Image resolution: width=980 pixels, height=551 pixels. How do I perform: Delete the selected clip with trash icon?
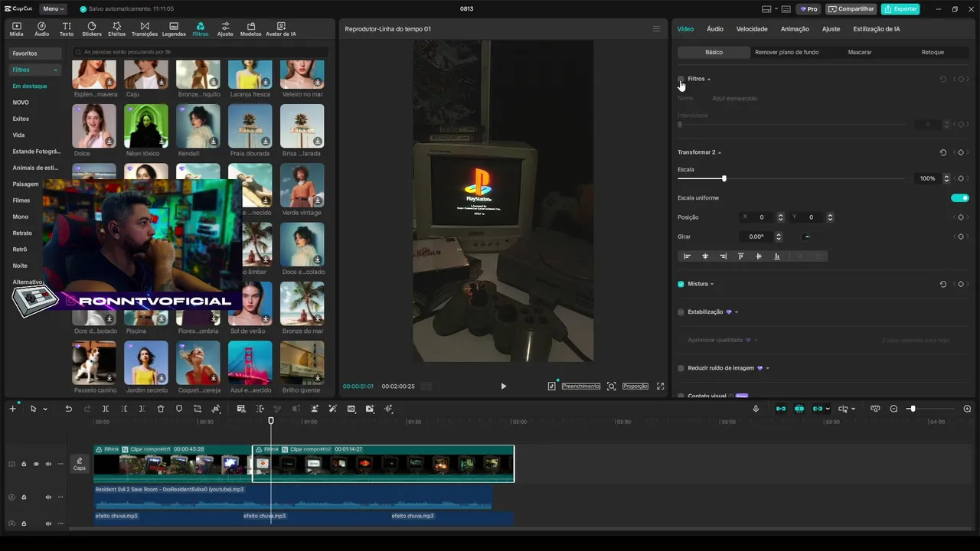pyautogui.click(x=161, y=409)
